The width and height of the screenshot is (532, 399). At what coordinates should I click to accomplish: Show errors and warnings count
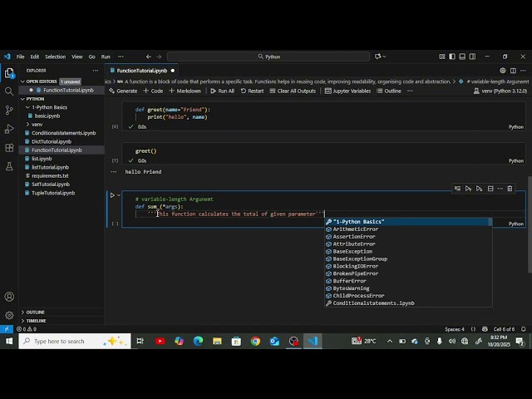27,329
